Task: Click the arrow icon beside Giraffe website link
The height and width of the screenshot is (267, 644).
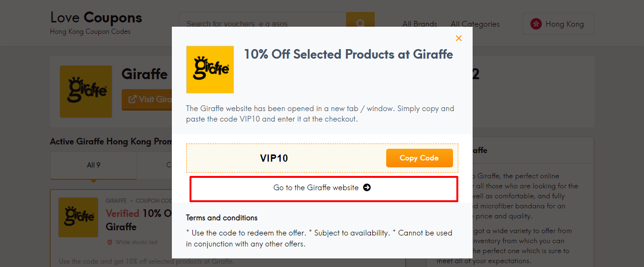Action: 367,188
